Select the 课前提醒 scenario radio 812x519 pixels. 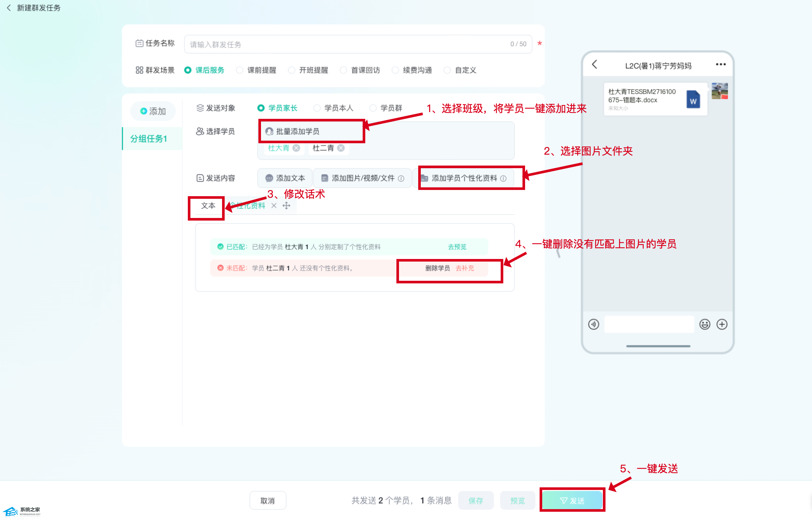click(x=240, y=70)
